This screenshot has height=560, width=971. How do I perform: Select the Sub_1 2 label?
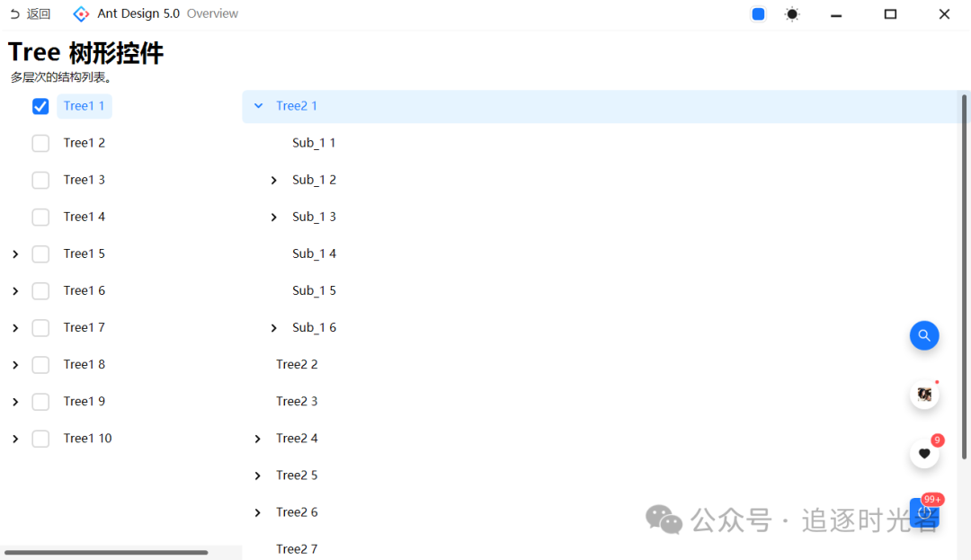[x=314, y=180]
